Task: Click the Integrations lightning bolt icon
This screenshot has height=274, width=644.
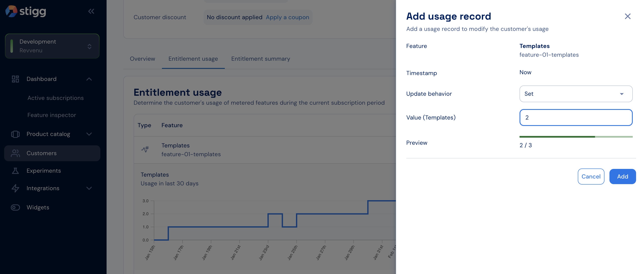Action: coord(15,188)
